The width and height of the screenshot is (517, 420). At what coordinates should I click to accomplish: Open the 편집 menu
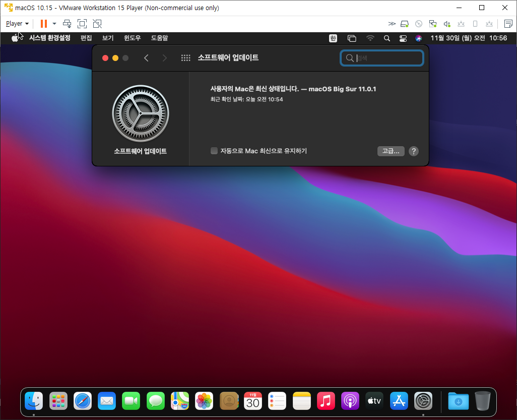coord(86,38)
